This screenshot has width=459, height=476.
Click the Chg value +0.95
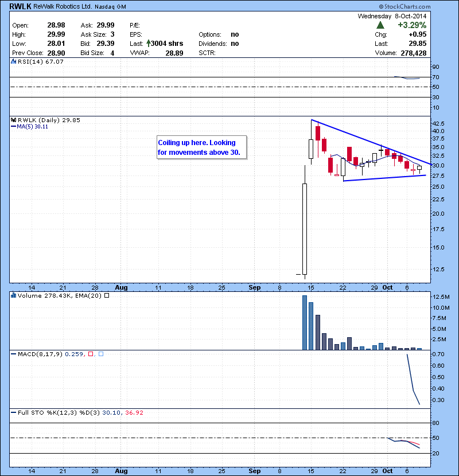(418, 34)
